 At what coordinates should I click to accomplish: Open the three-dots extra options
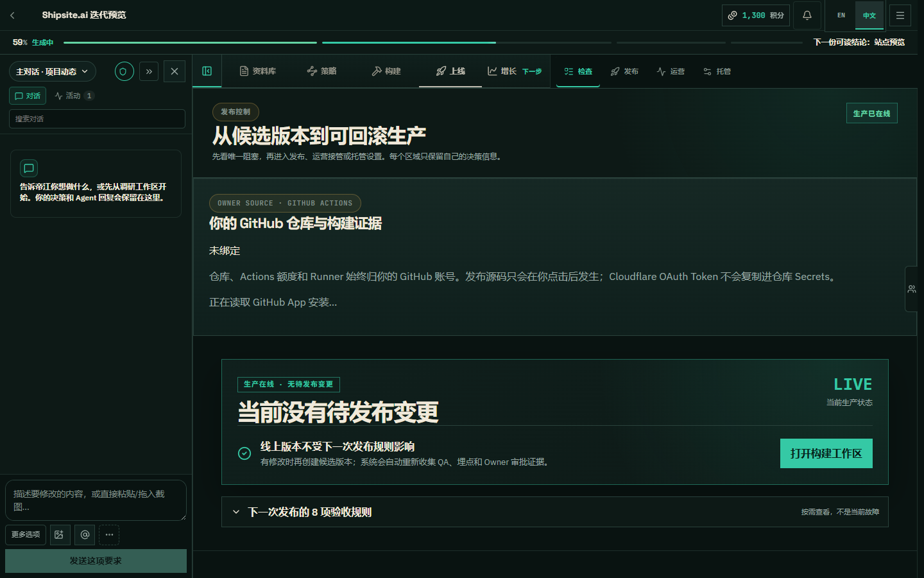[109, 534]
